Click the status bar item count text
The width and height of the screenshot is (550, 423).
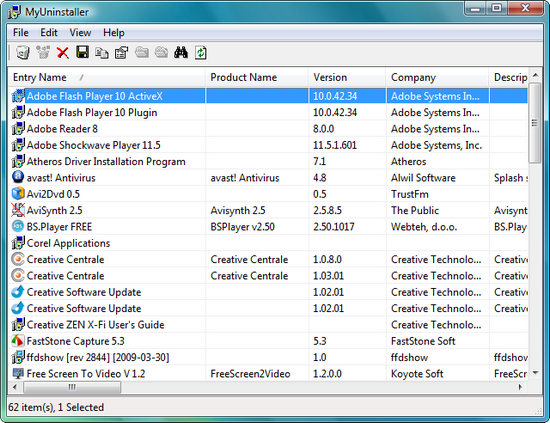coord(56,407)
